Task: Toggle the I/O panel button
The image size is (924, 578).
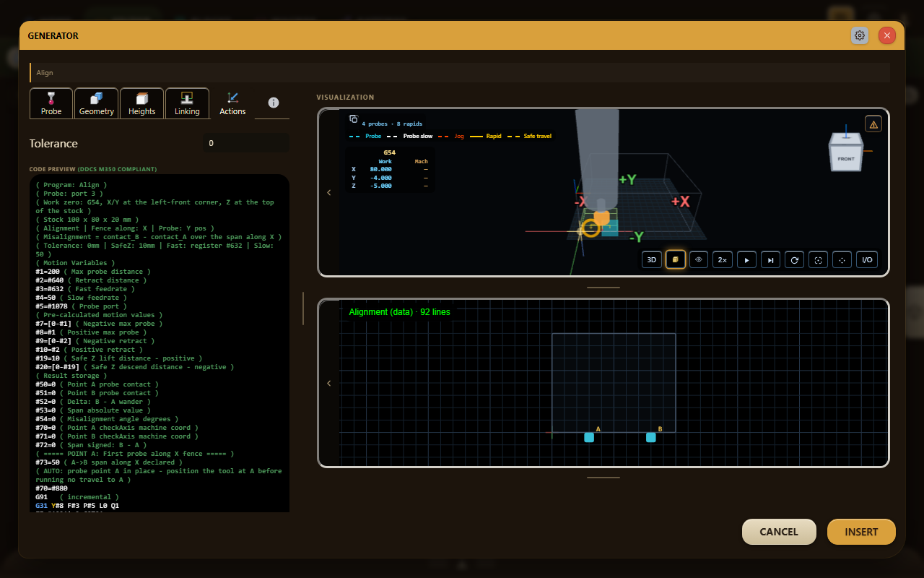Action: [x=867, y=259]
